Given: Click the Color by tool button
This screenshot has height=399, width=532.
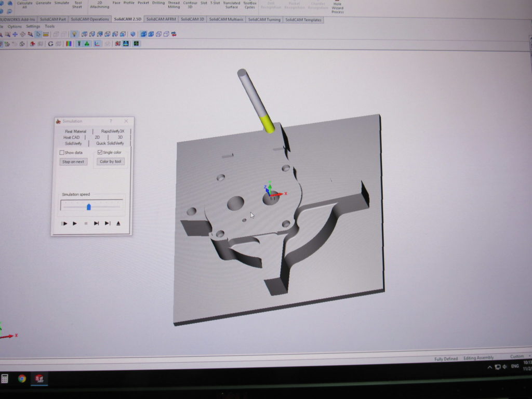Looking at the screenshot, I should [x=110, y=162].
